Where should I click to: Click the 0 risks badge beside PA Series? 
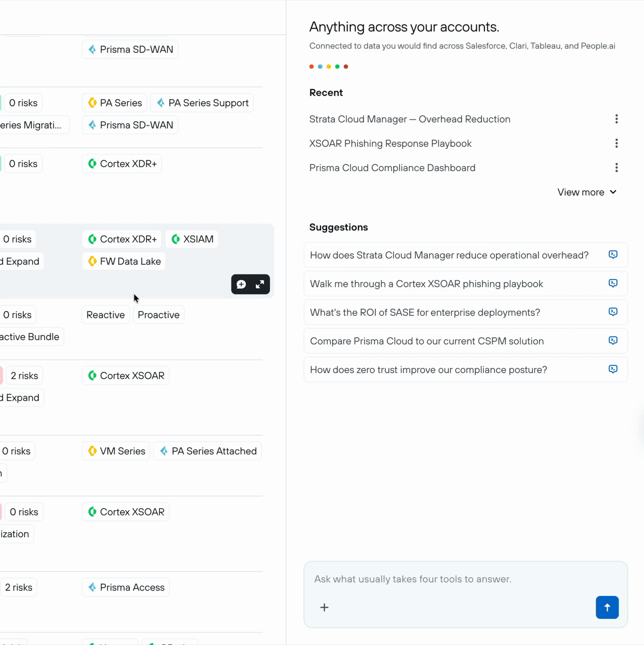tap(23, 103)
